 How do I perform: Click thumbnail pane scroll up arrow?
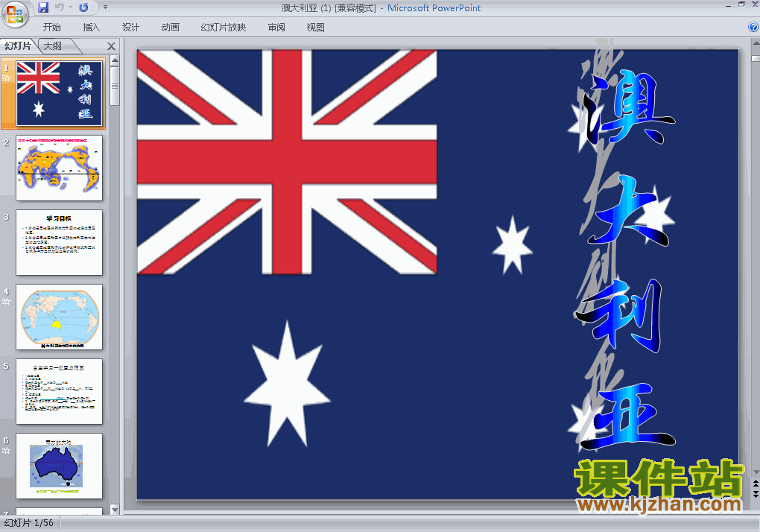(x=115, y=60)
